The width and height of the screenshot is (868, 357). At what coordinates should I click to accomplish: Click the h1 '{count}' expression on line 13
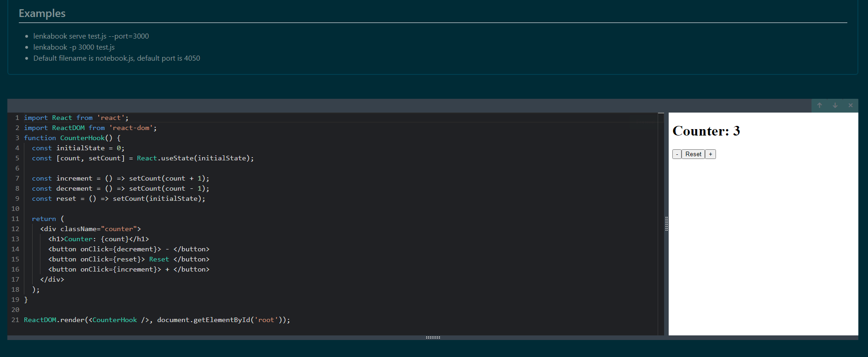coord(115,239)
